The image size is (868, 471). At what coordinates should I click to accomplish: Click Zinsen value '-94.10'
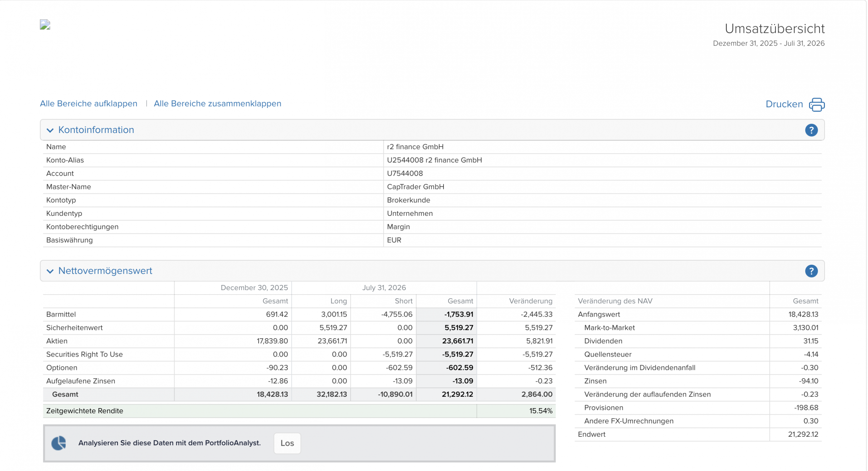(x=808, y=381)
